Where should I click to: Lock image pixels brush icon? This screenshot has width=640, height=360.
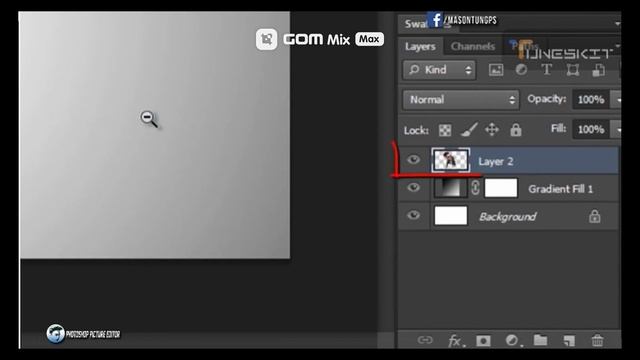coord(469,130)
